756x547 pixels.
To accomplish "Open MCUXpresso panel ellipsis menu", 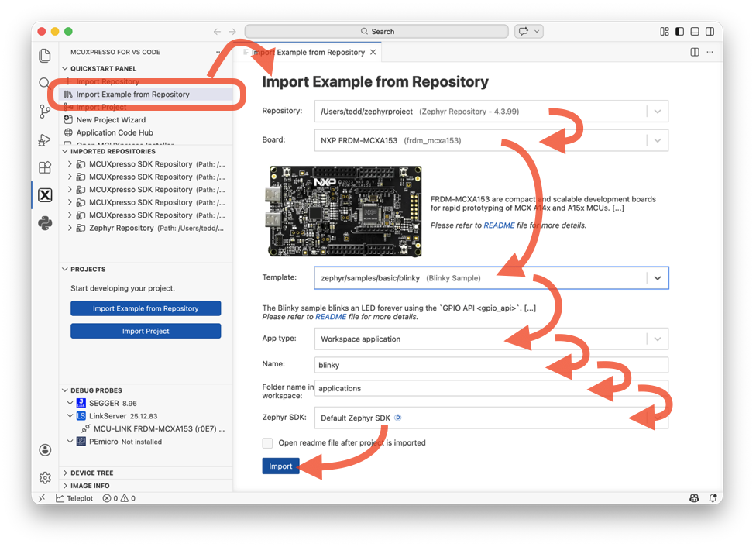I will 219,52.
